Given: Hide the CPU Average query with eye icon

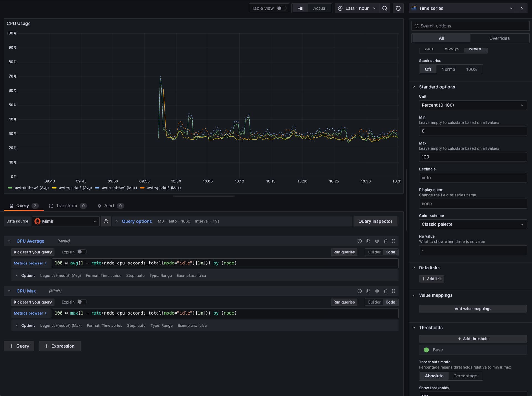Looking at the screenshot, I should pos(377,241).
